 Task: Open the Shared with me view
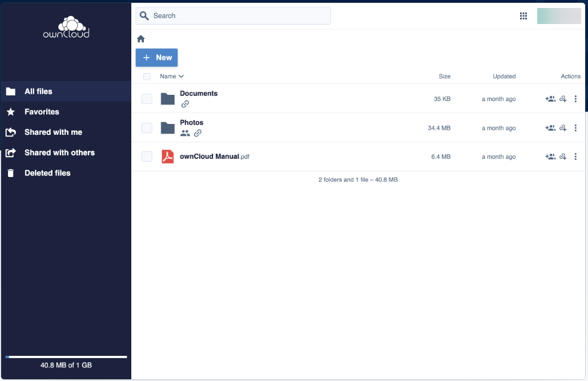pos(66,132)
